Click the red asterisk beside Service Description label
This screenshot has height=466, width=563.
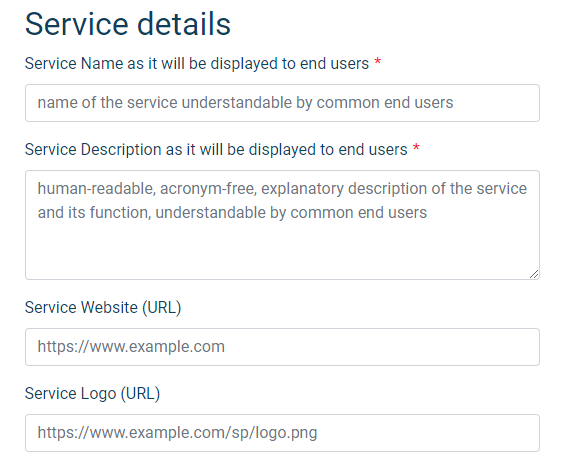(416, 148)
